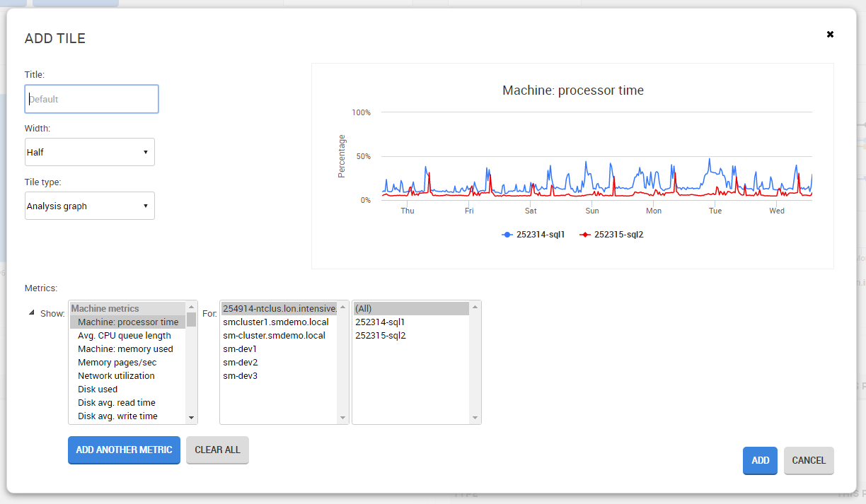The width and height of the screenshot is (866, 504).
Task: Toggle 252314-sql1 blue legend entry
Action: point(533,235)
